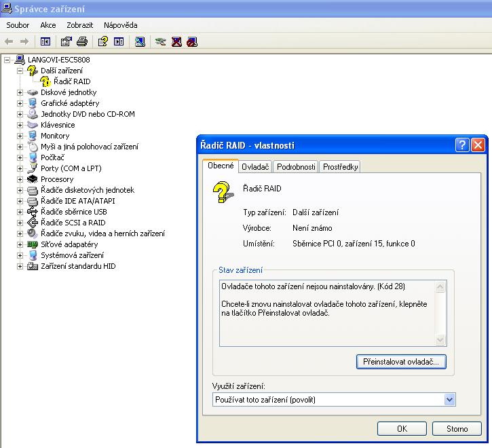Select the Obecné tab

tap(221, 166)
